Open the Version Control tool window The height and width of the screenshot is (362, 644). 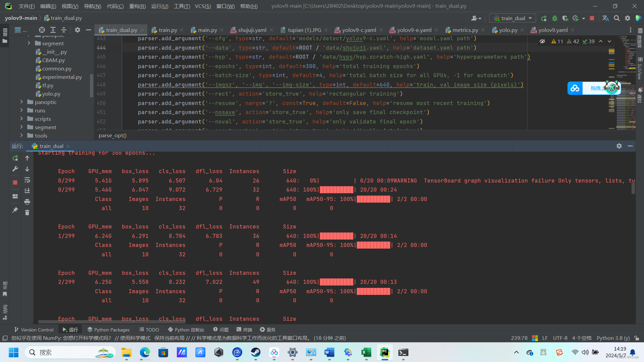click(34, 330)
